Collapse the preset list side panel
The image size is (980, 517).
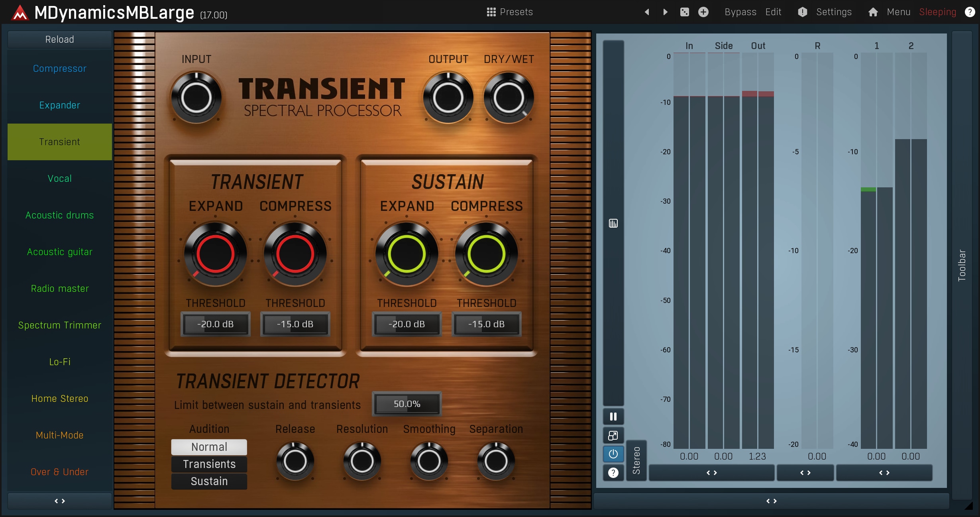point(60,501)
